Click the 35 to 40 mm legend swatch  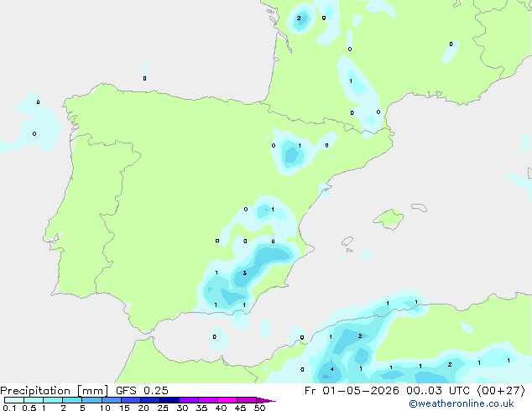click(207, 400)
